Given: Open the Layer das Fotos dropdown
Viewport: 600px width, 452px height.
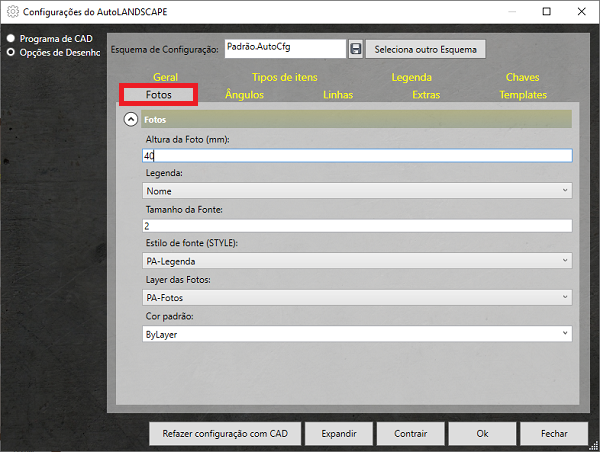Looking at the screenshot, I should (357, 297).
